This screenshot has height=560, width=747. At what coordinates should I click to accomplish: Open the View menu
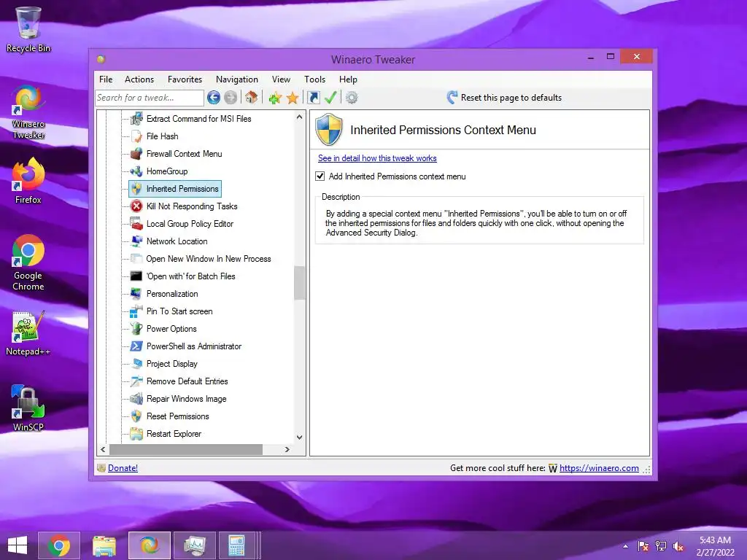click(281, 79)
